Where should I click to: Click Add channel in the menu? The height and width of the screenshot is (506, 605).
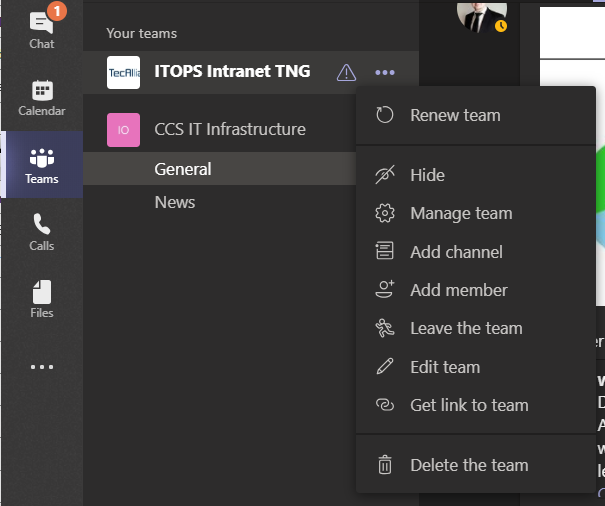point(456,252)
